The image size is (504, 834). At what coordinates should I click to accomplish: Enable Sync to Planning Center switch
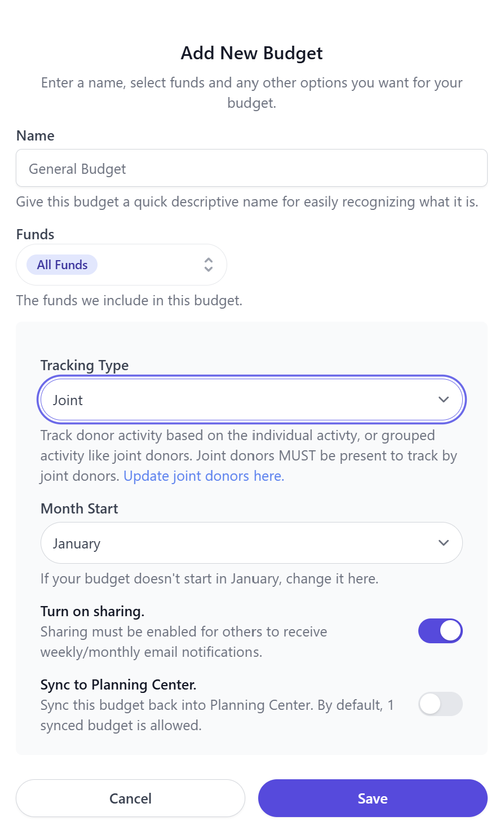point(440,704)
